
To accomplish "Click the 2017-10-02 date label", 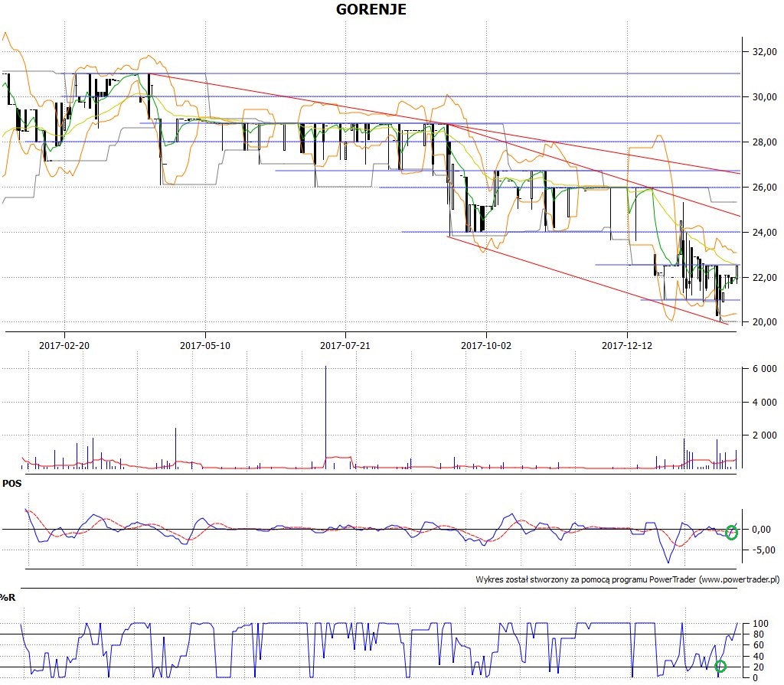I will point(486,345).
